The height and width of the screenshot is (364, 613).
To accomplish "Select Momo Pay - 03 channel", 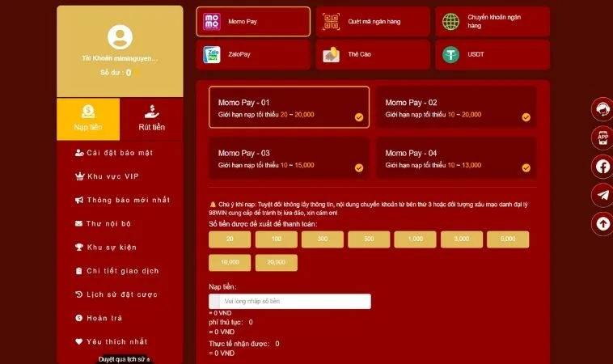I will click(289, 158).
